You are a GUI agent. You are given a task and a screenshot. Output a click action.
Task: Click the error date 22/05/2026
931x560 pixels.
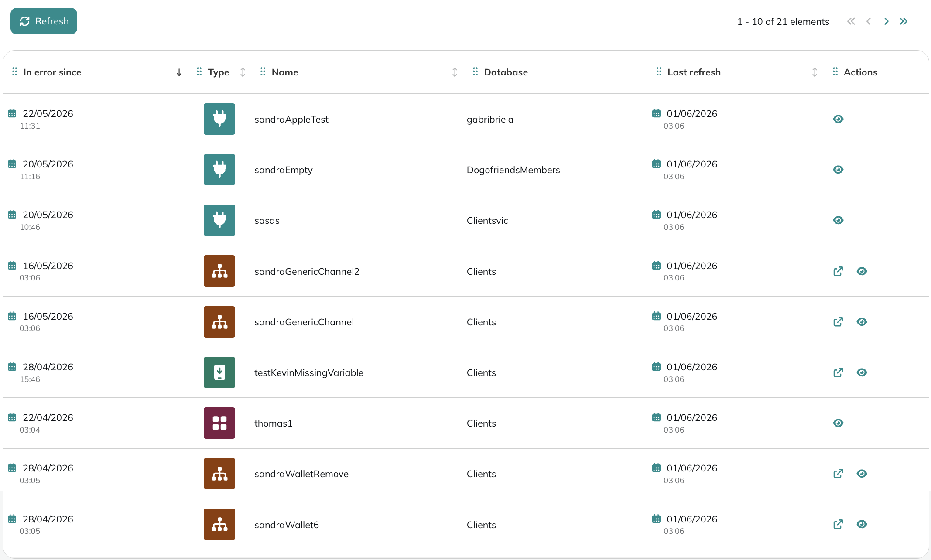(48, 114)
